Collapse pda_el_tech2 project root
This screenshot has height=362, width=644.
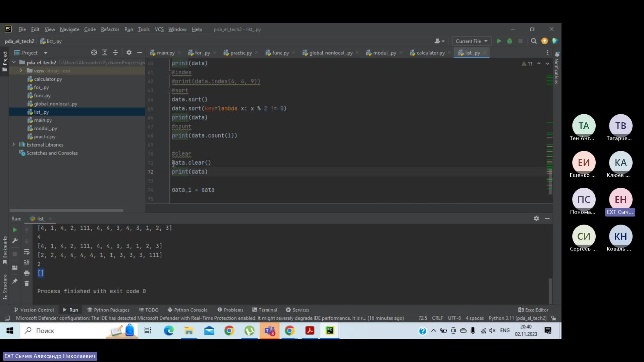point(14,62)
